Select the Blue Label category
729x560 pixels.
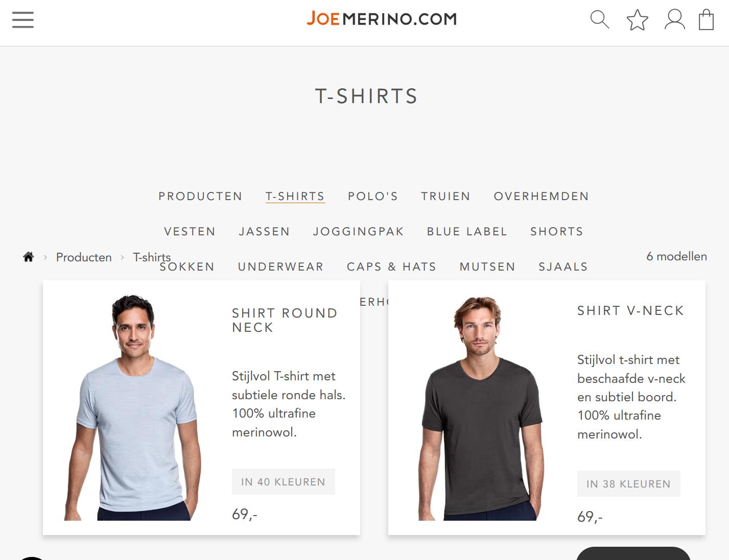[x=467, y=232]
